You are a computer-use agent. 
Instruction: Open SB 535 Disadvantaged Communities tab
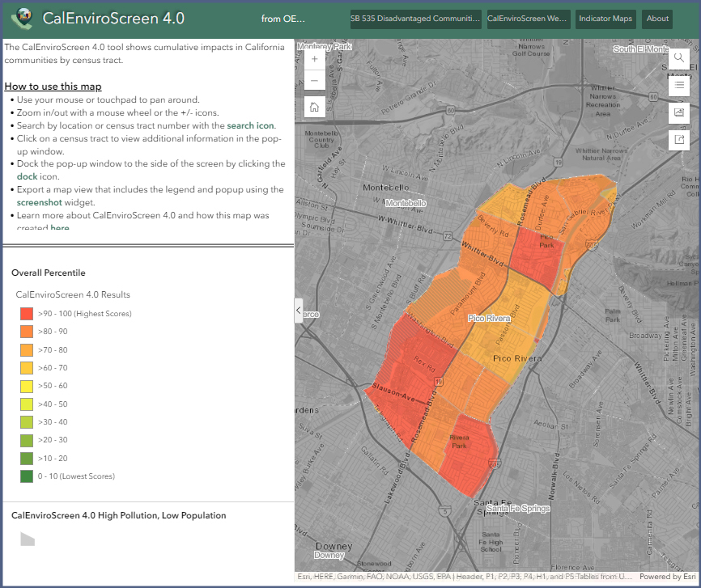coord(415,19)
